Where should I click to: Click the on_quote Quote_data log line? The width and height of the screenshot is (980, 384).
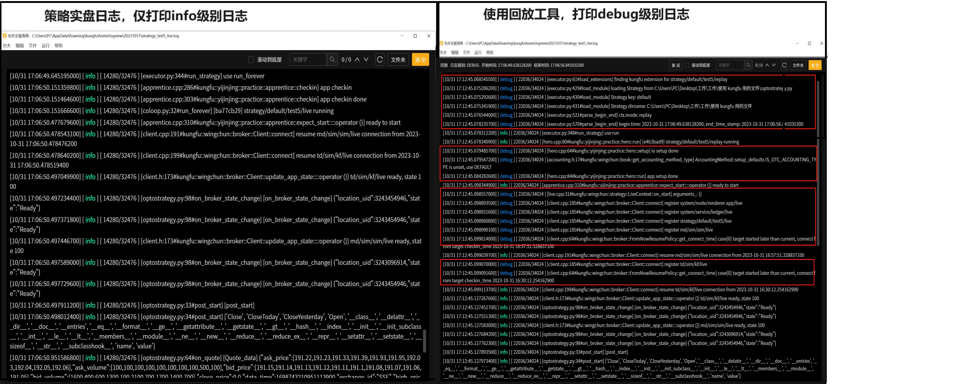[x=215, y=367]
